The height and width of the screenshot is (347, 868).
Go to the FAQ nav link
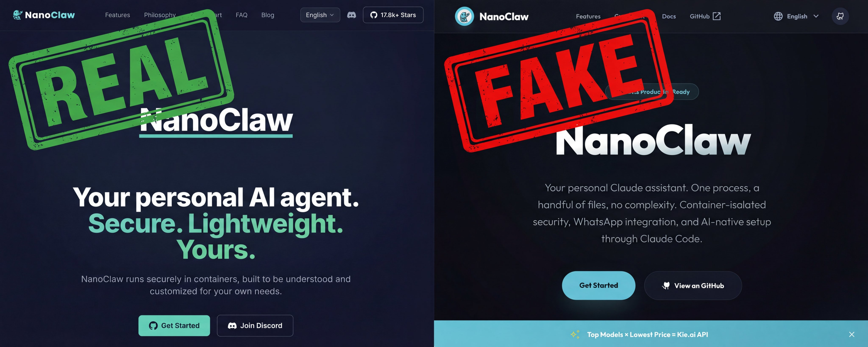[242, 15]
